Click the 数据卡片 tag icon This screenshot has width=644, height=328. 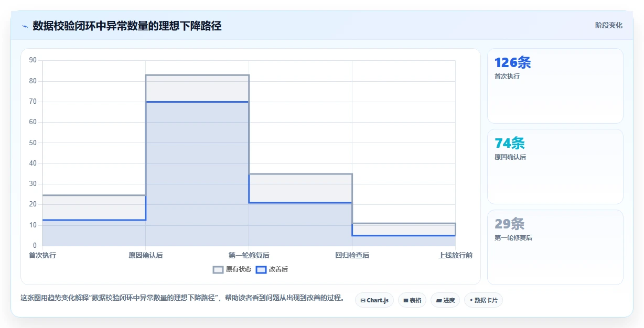(x=471, y=300)
